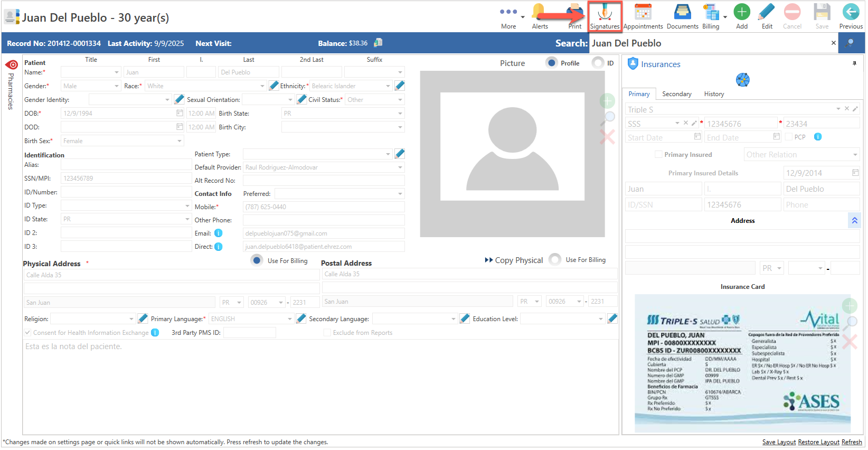The width and height of the screenshot is (868, 450).
Task: Switch to the Secondary insurance tab
Action: click(x=676, y=94)
